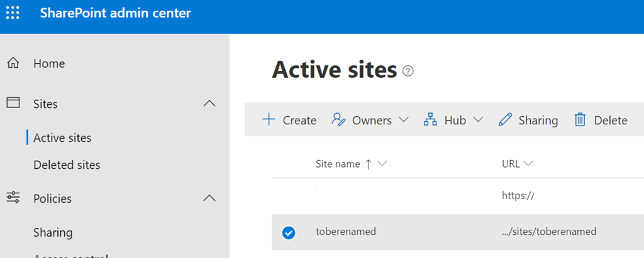Deselect the toberenamed site checkmark

pyautogui.click(x=288, y=232)
